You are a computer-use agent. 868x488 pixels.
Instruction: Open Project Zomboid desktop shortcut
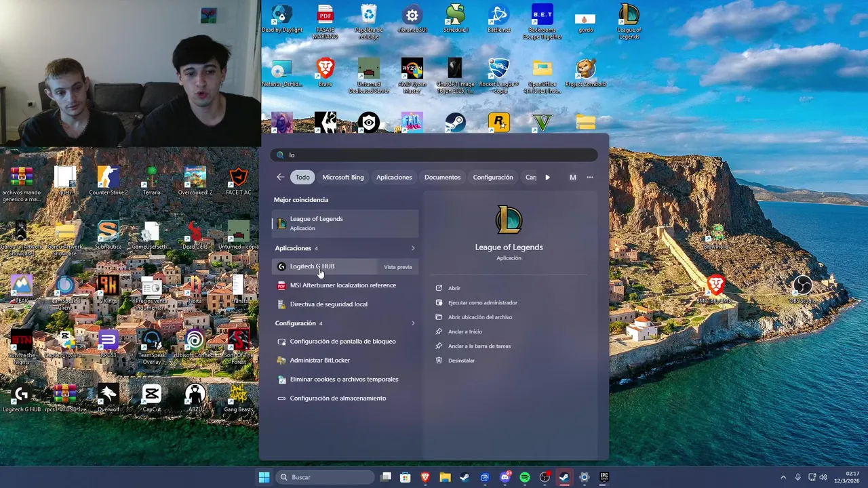(586, 73)
